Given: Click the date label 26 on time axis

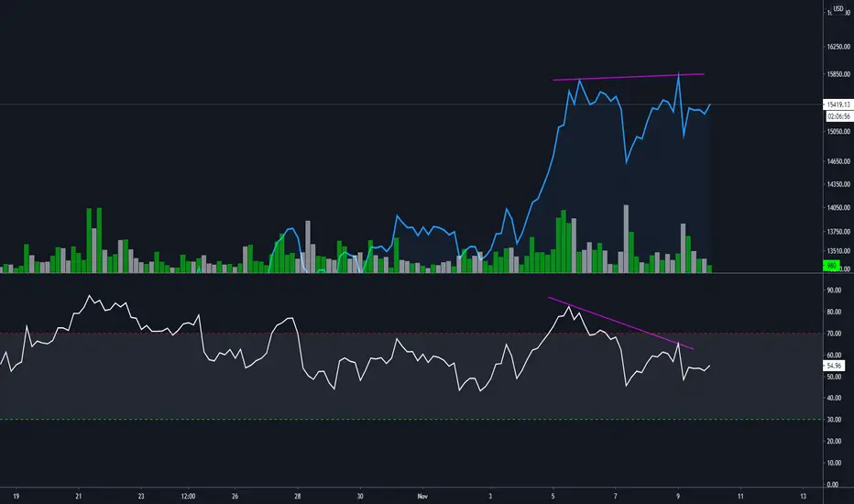Looking at the screenshot, I should [x=235, y=497].
